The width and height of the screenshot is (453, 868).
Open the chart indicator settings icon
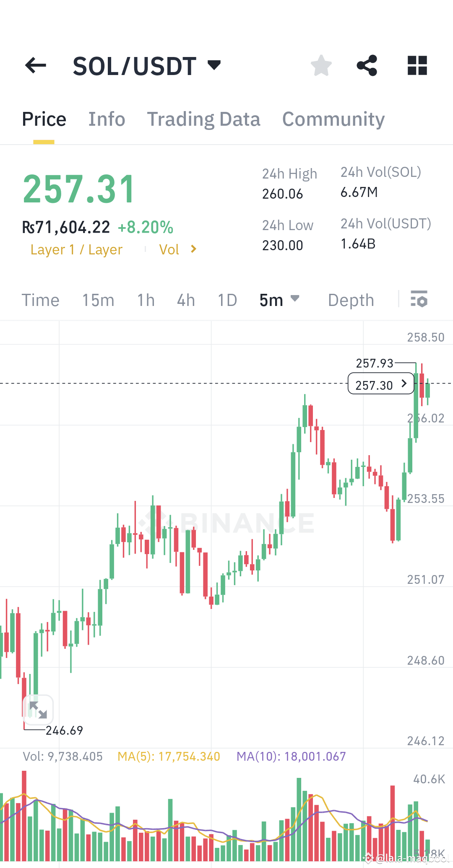[420, 300]
